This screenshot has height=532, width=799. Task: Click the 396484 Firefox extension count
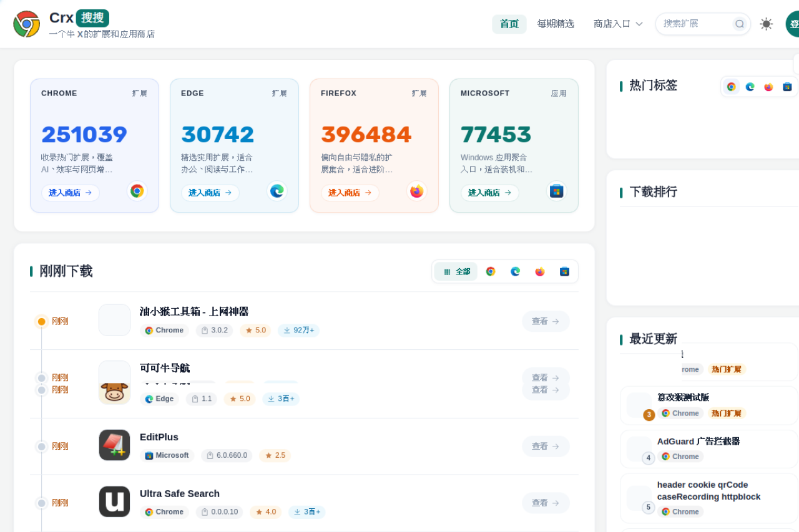point(366,135)
